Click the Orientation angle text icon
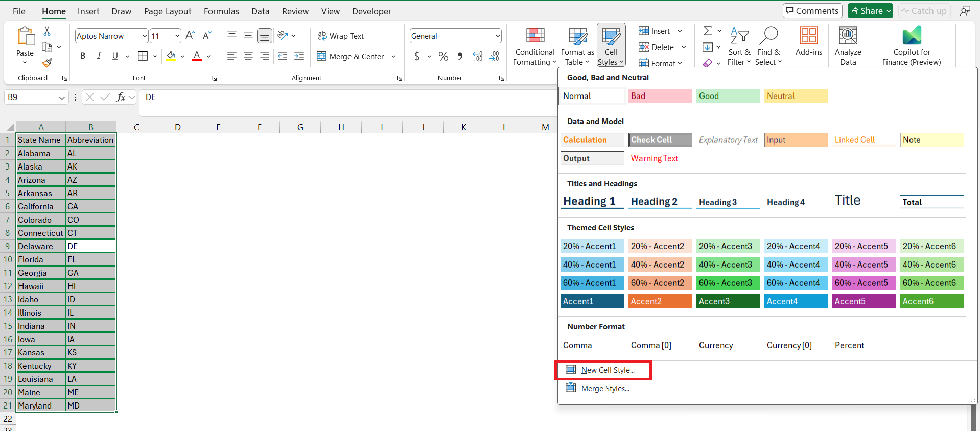The height and width of the screenshot is (431, 980). (283, 35)
